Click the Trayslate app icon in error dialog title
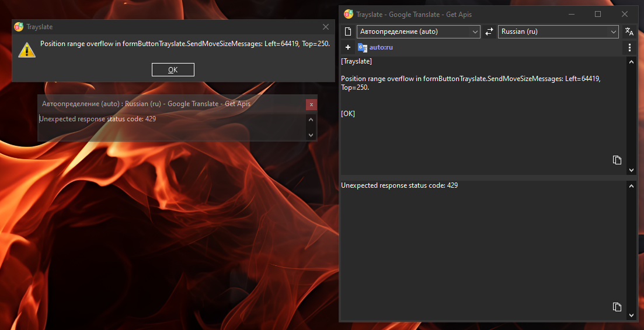Viewport: 644px width, 330px height. point(19,27)
